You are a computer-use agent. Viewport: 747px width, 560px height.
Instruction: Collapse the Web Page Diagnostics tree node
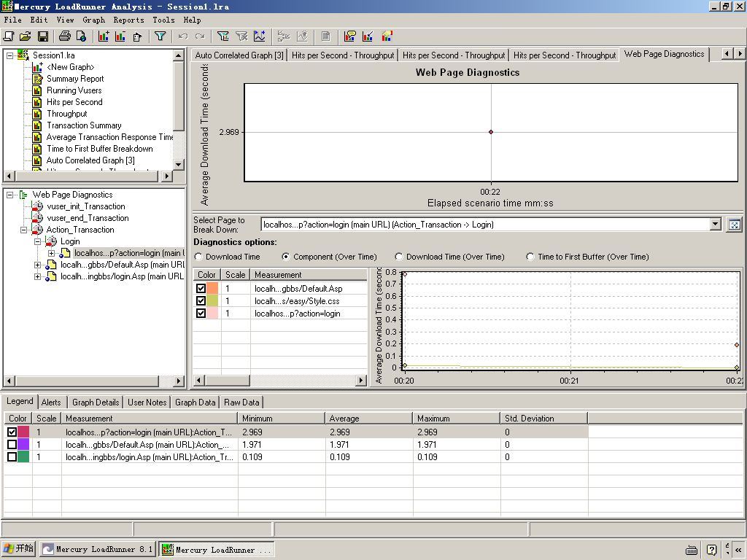(x=9, y=195)
